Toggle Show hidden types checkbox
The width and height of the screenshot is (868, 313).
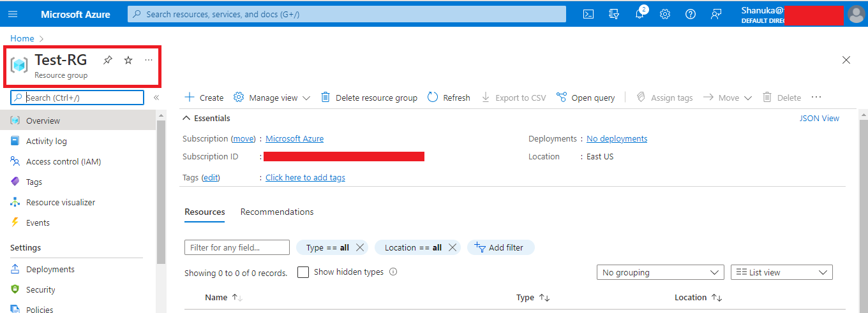click(303, 272)
